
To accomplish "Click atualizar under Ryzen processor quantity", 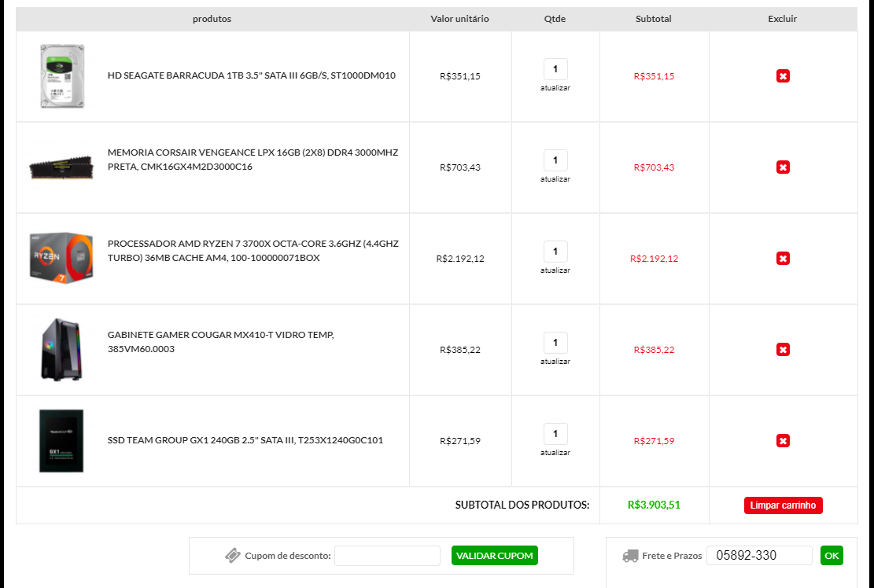I will 555,270.
